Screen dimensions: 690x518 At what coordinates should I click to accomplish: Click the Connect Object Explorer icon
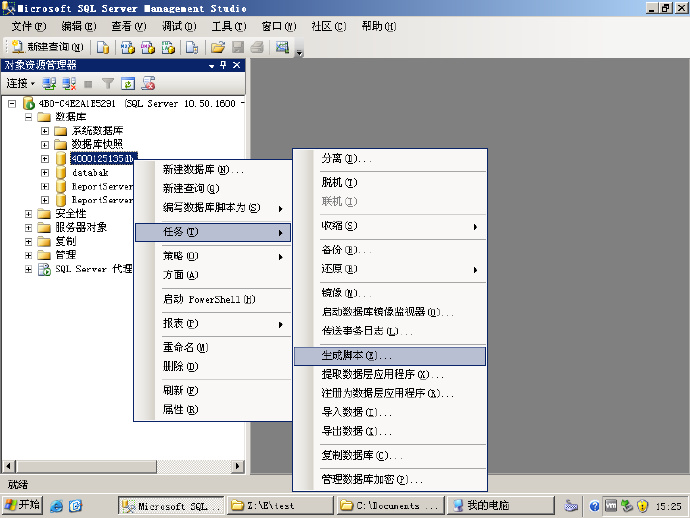coord(49,83)
